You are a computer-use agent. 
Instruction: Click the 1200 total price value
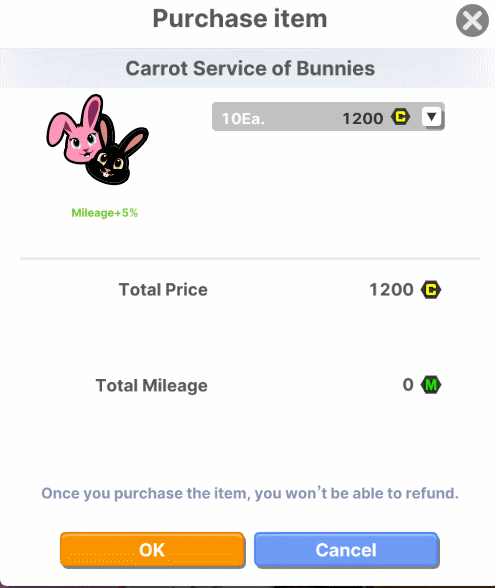pos(392,290)
